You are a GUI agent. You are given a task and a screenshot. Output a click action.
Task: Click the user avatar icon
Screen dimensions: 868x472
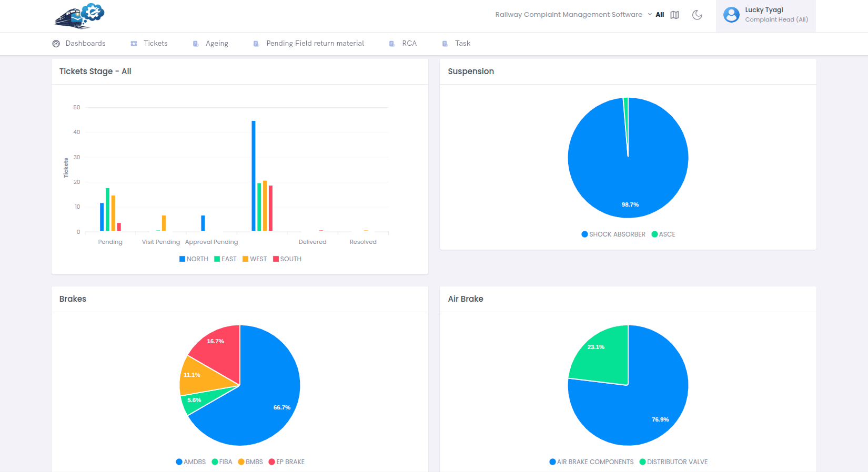pyautogui.click(x=731, y=15)
